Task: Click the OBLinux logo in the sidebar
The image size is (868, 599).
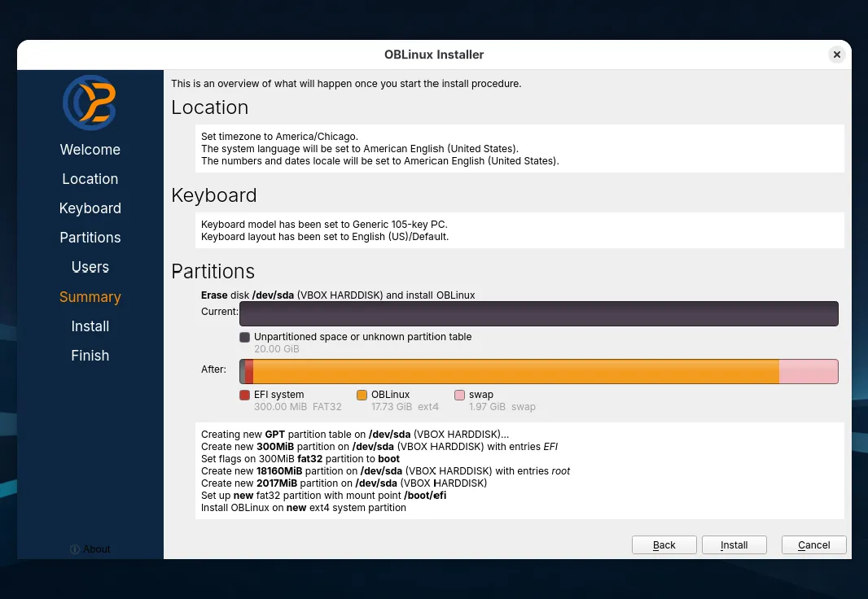Action: 90,103
